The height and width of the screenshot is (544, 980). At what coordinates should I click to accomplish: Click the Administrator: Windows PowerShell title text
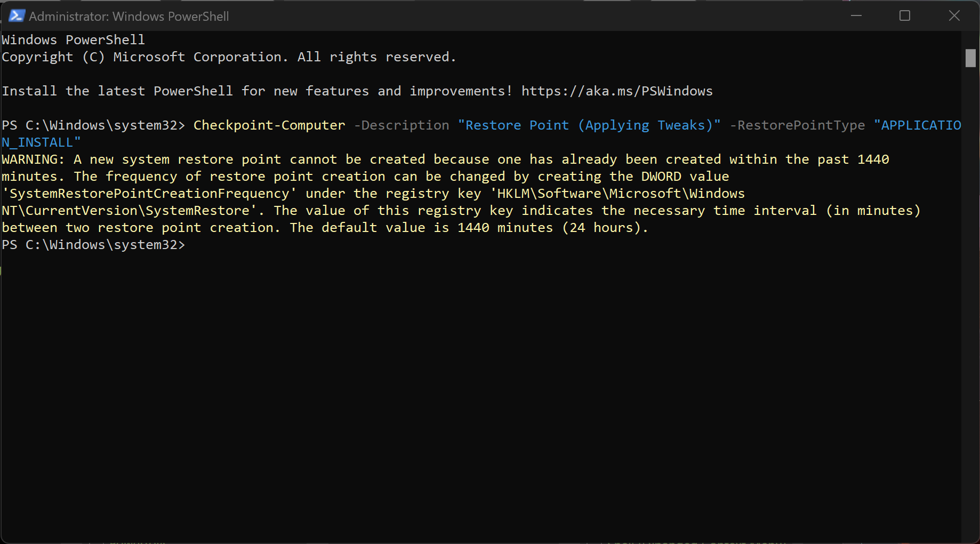click(129, 17)
